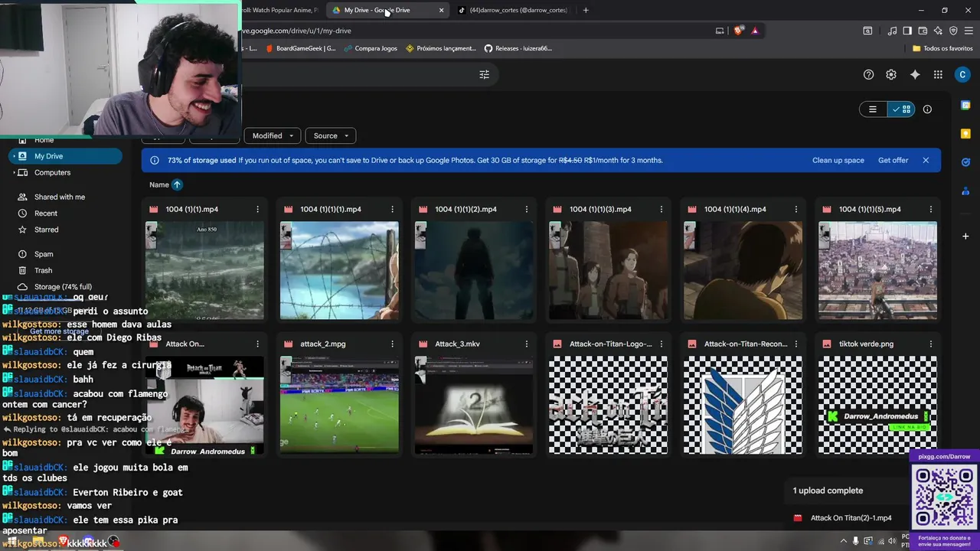Switch to list layout view
The width and height of the screenshot is (980, 551).
point(873,109)
